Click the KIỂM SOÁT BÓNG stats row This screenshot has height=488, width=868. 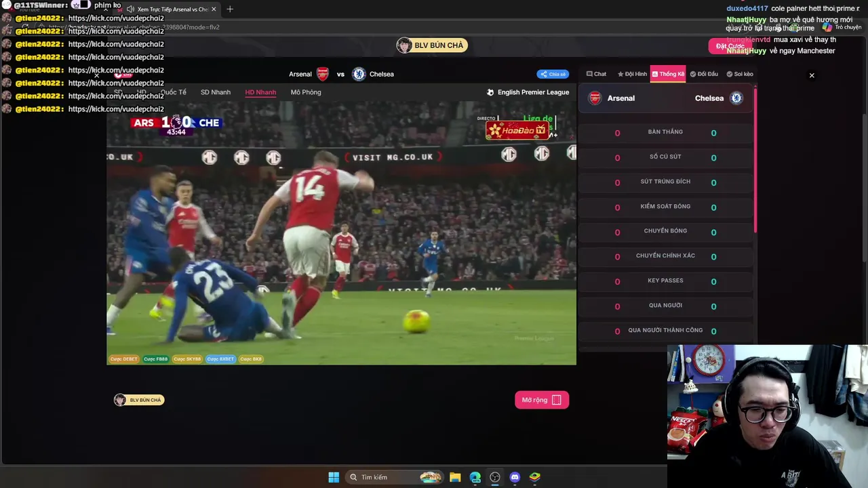pos(665,207)
